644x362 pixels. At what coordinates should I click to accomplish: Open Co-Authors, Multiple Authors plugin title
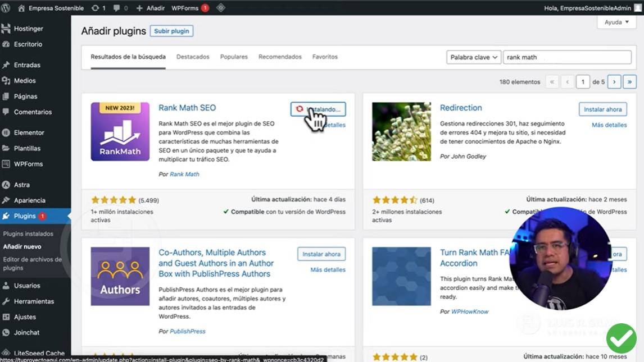216,263
